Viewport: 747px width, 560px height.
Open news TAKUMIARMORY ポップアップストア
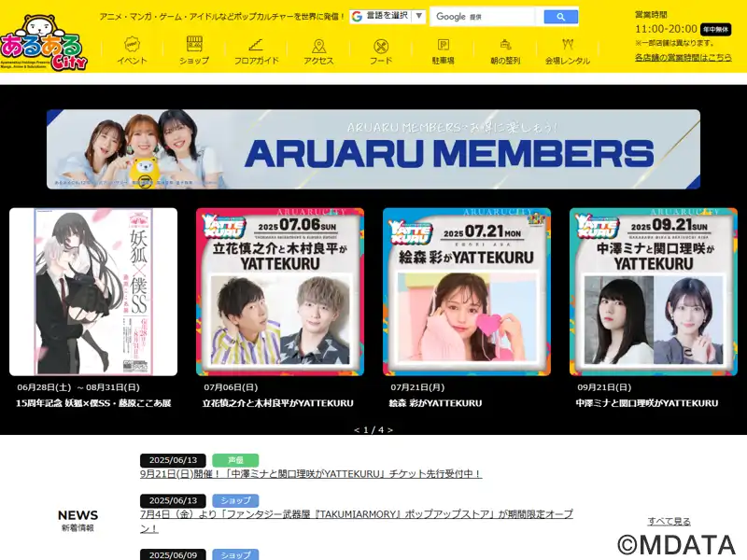(x=357, y=521)
